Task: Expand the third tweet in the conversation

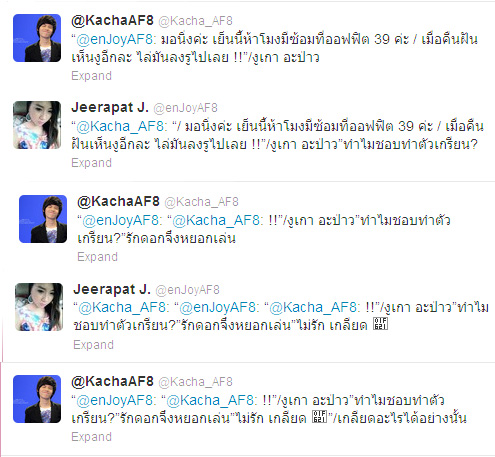Action: [x=97, y=257]
